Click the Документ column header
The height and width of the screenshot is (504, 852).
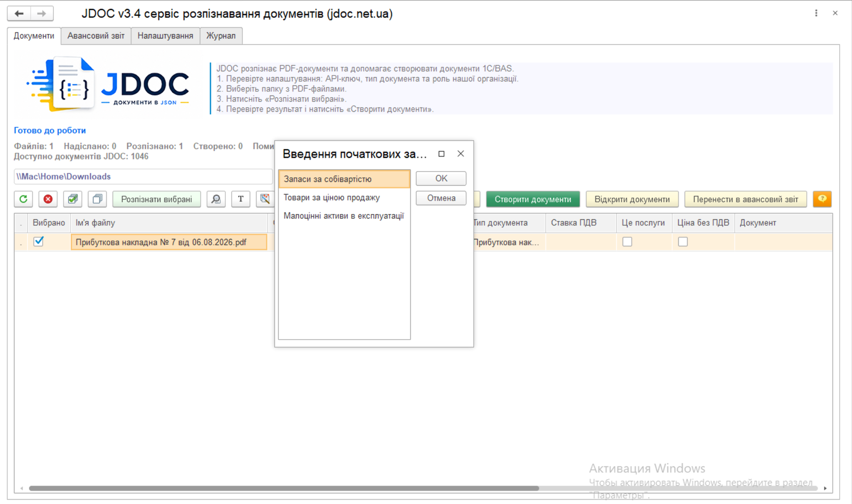pyautogui.click(x=784, y=223)
